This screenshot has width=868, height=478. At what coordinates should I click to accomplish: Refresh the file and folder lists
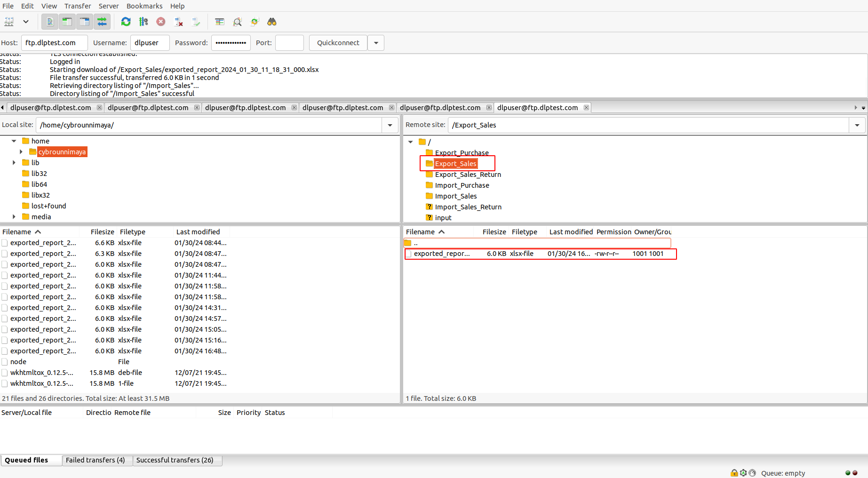pos(126,22)
